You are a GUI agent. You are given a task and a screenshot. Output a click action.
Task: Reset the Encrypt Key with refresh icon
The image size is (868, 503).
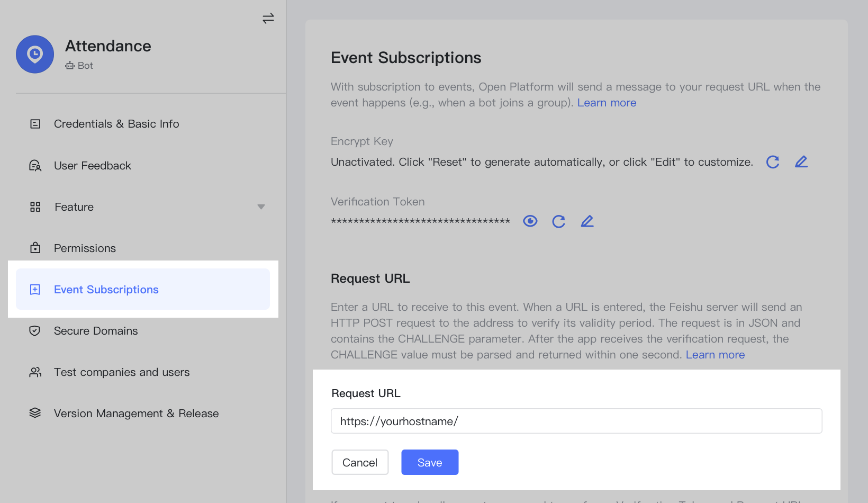(773, 162)
